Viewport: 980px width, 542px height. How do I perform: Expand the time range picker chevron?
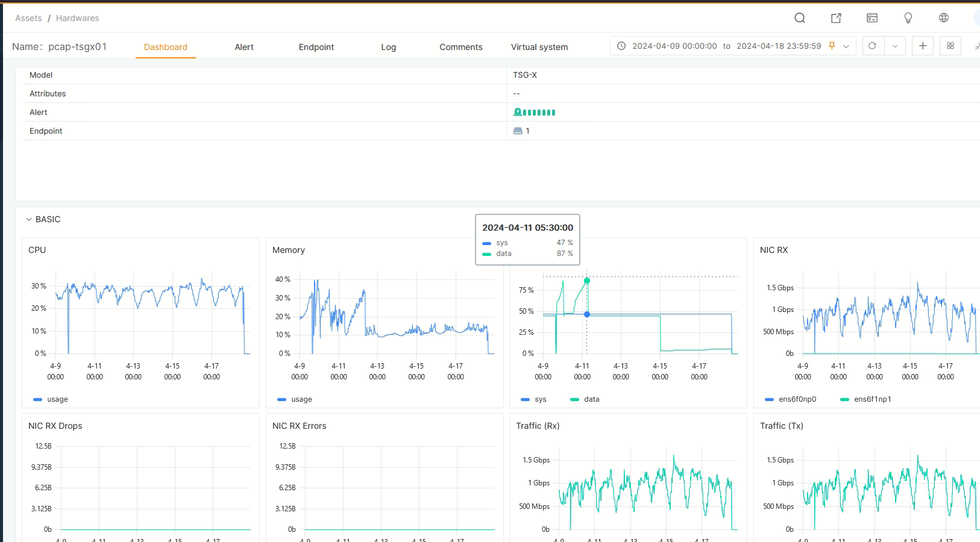[x=846, y=46]
